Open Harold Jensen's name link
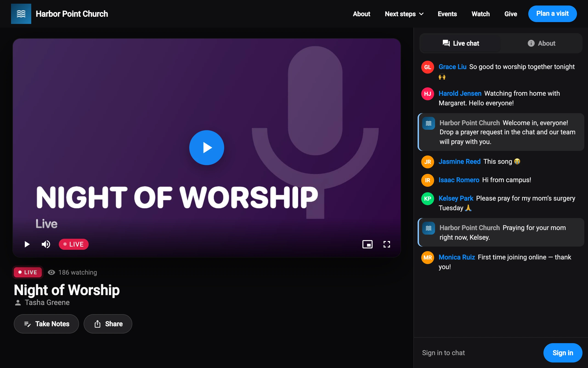The height and width of the screenshot is (368, 588). [x=460, y=93]
